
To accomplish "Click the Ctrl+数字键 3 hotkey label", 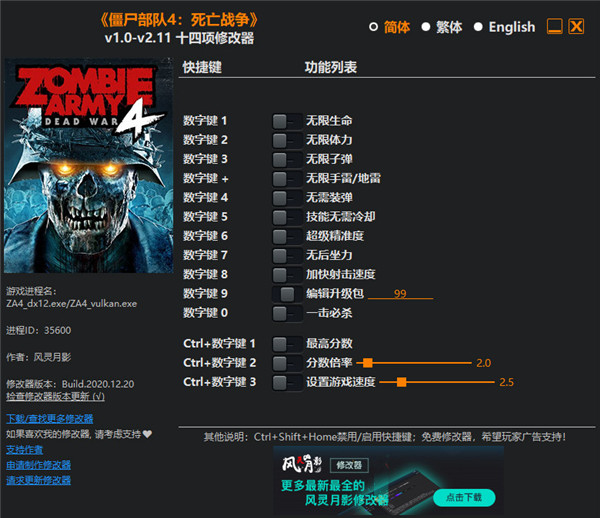I will (x=220, y=382).
